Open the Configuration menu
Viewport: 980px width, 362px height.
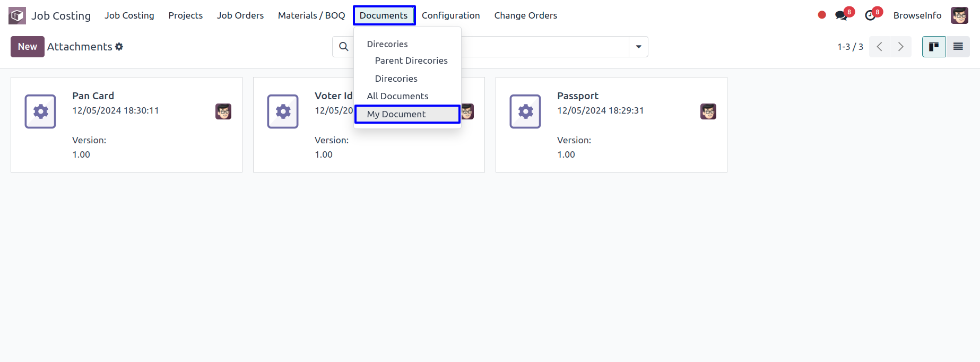450,15
